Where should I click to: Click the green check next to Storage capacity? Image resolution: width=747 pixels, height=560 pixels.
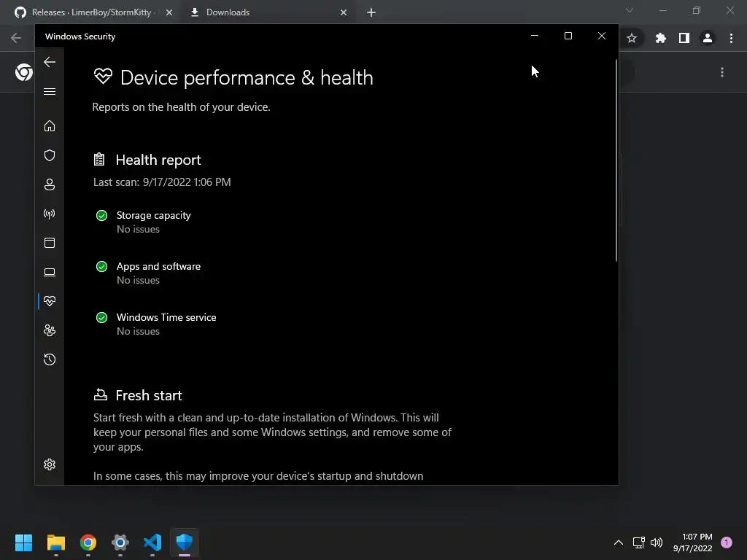click(x=101, y=216)
